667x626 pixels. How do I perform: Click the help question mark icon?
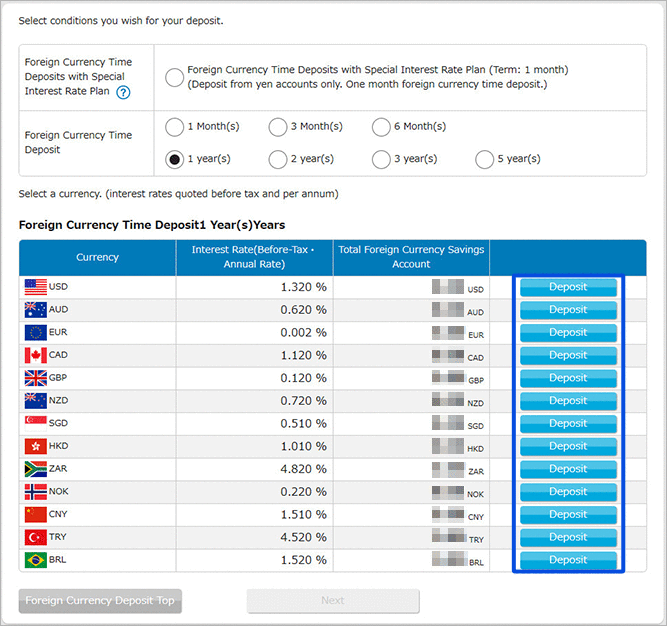tap(123, 93)
